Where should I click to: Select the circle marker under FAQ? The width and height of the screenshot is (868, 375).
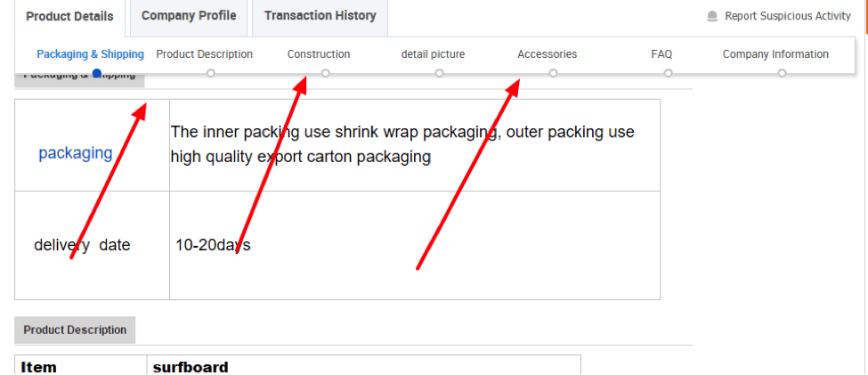pos(669,73)
